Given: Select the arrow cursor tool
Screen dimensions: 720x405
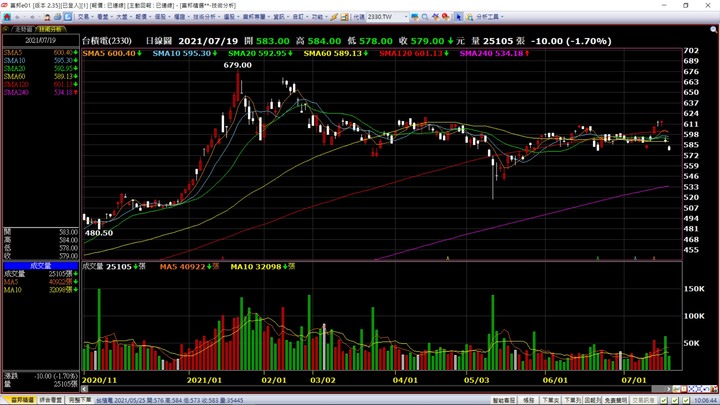Looking at the screenshot, I should tap(458, 17).
